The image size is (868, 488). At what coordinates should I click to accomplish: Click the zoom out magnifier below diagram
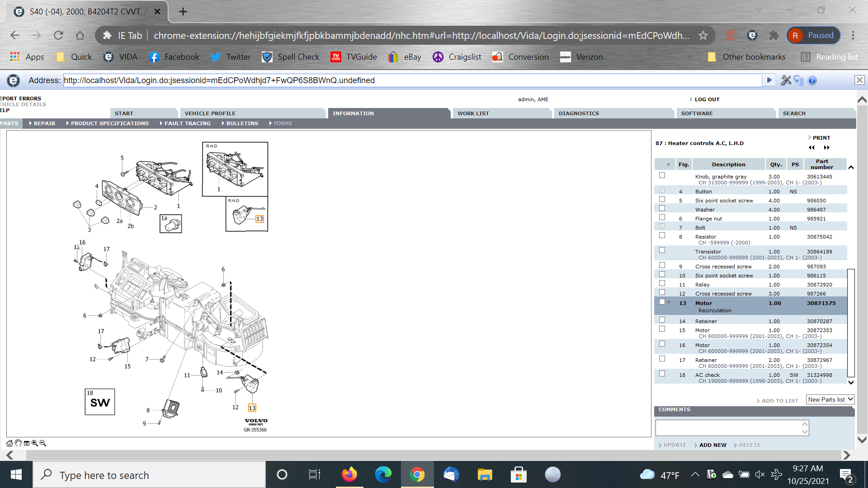(43, 443)
